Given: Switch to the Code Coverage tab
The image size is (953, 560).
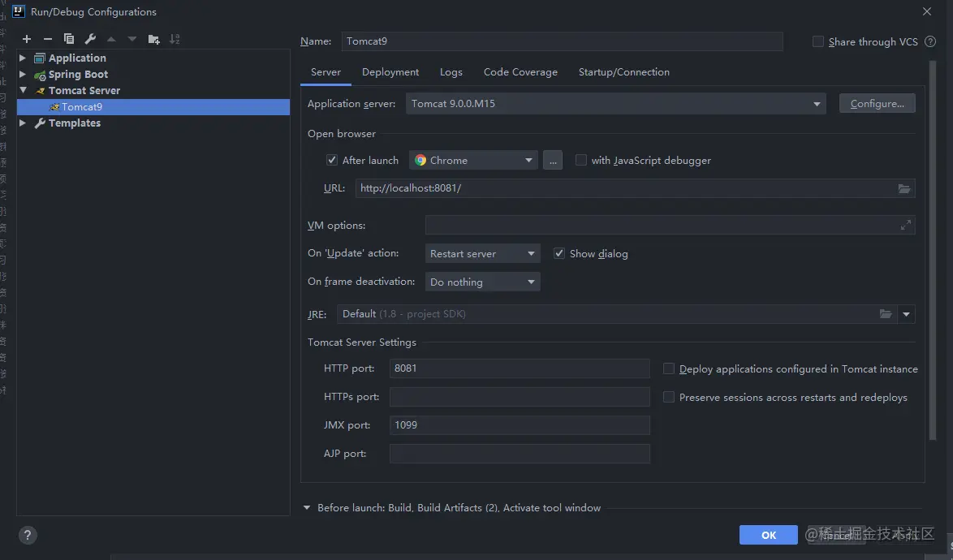Looking at the screenshot, I should point(520,72).
